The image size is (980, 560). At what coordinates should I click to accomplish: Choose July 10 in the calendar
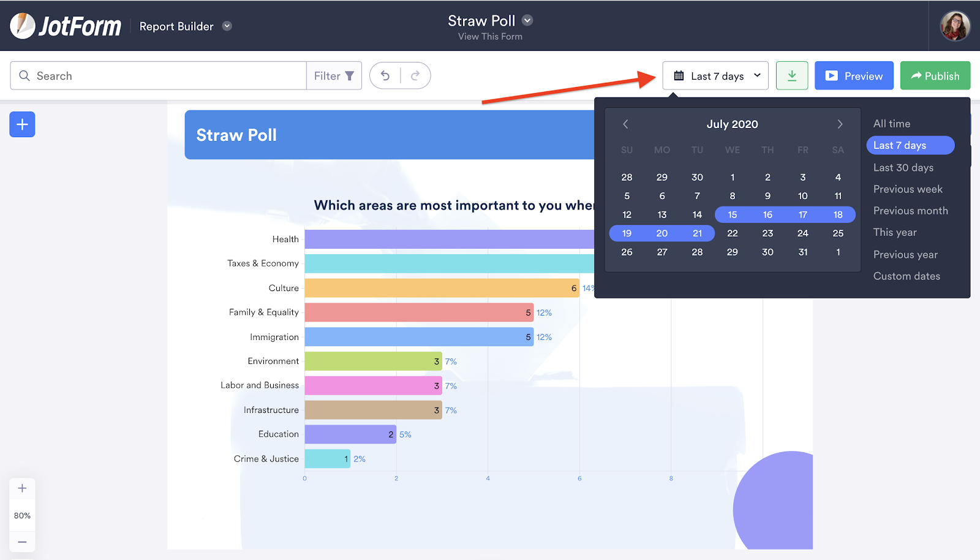(x=802, y=196)
